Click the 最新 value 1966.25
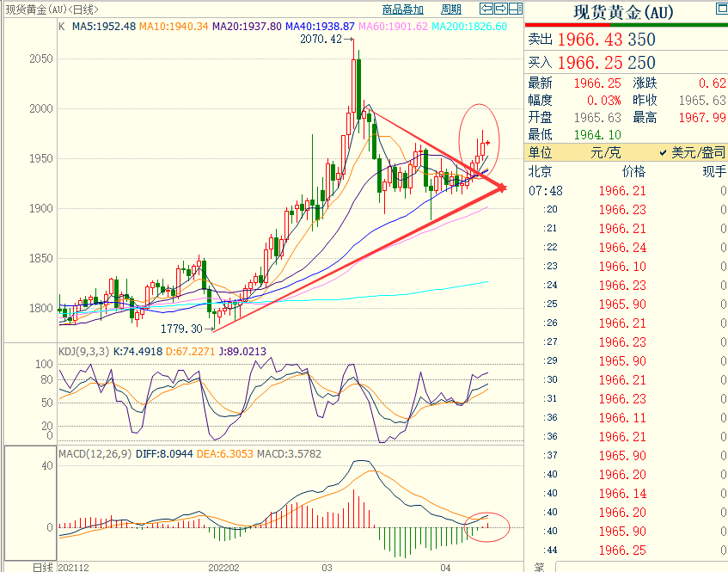Viewport: 728px width, 572px height. point(597,83)
